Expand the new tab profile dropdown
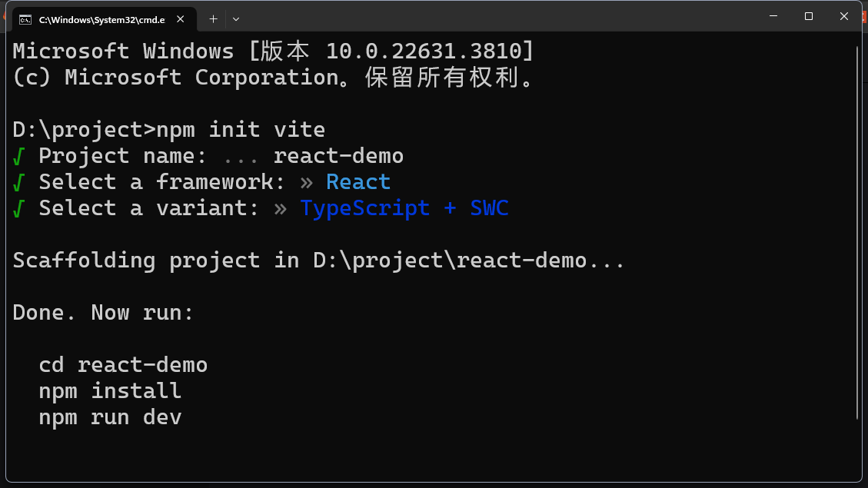 [x=236, y=18]
